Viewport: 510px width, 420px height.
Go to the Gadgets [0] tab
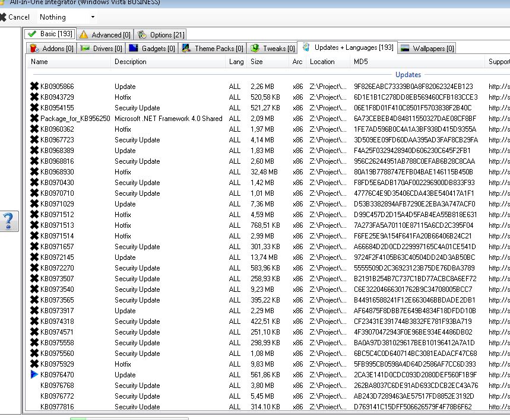pyautogui.click(x=152, y=49)
